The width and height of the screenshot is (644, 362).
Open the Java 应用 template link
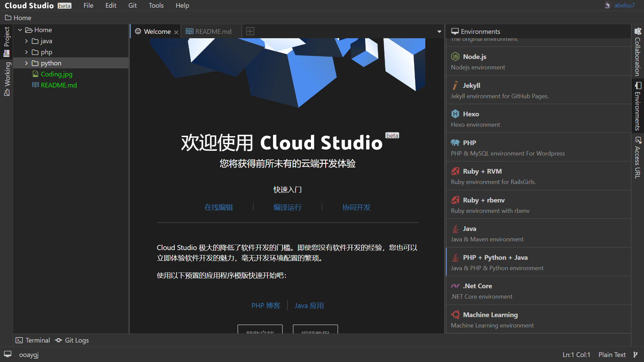[309, 305]
